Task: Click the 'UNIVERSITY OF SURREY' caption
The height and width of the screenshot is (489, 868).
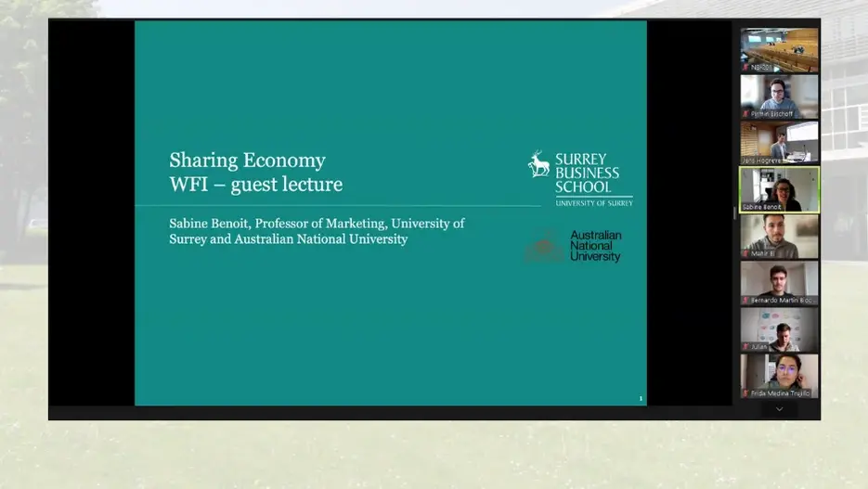Action: click(594, 203)
